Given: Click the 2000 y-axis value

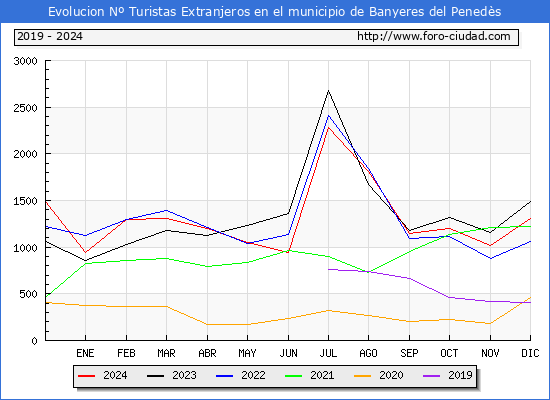Looking at the screenshot, I should tap(25, 154).
